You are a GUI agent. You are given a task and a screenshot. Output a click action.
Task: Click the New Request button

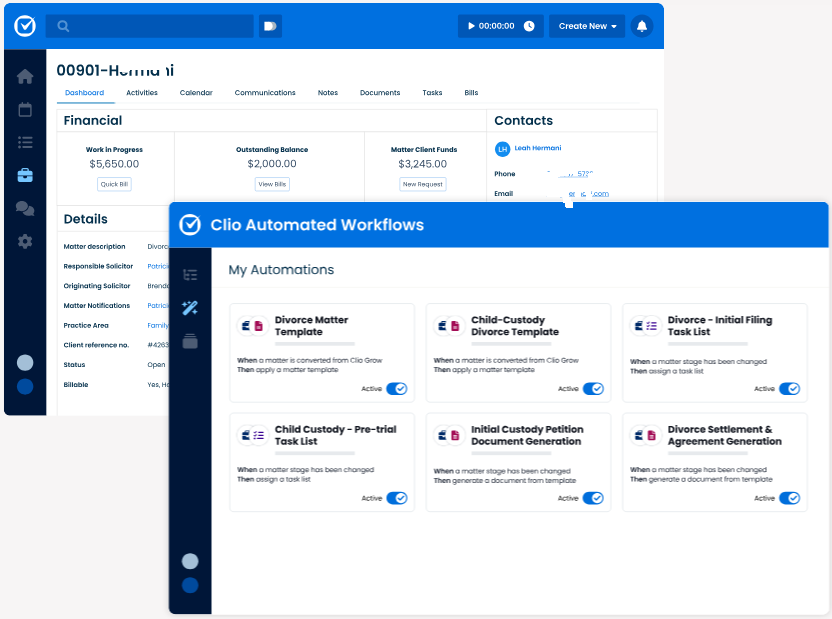pyautogui.click(x=422, y=184)
